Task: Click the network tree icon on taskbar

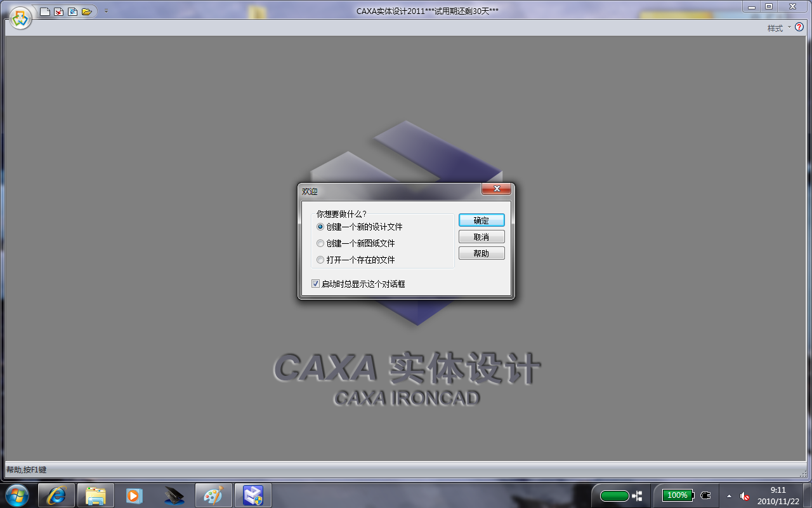Action: (x=638, y=496)
